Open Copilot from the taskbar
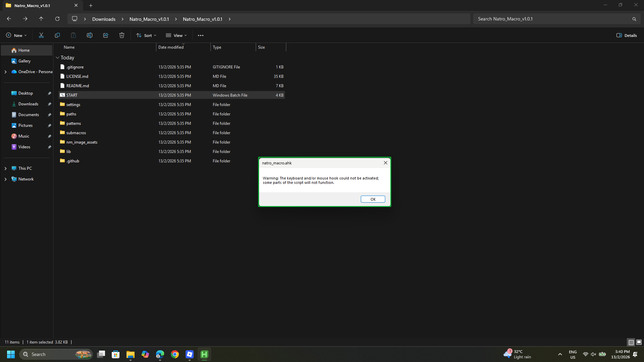Image resolution: width=644 pixels, height=362 pixels. (145, 354)
